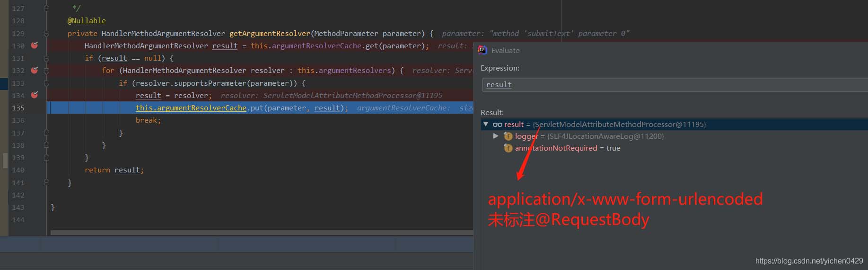The width and height of the screenshot is (868, 270).
Task: Click result == null condition on line 131
Action: coord(132,58)
